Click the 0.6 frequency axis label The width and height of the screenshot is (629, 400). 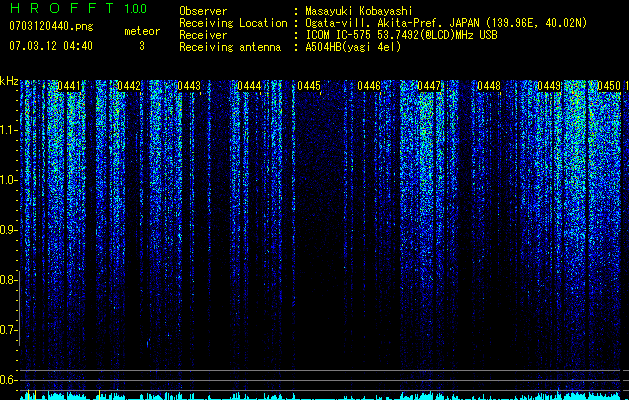(x=8, y=380)
